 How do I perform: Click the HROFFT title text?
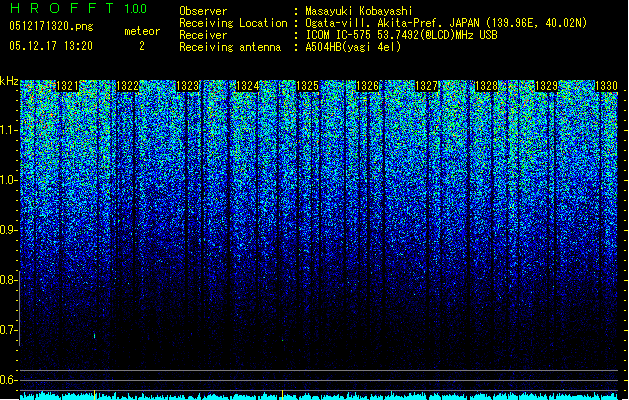[62, 8]
